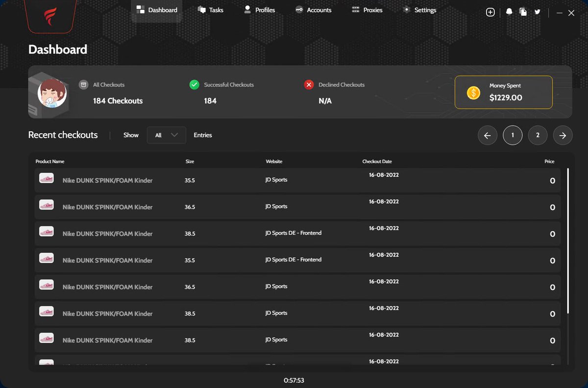Image resolution: width=588 pixels, height=388 pixels.
Task: Click the copy documents icon in header
Action: (523, 12)
